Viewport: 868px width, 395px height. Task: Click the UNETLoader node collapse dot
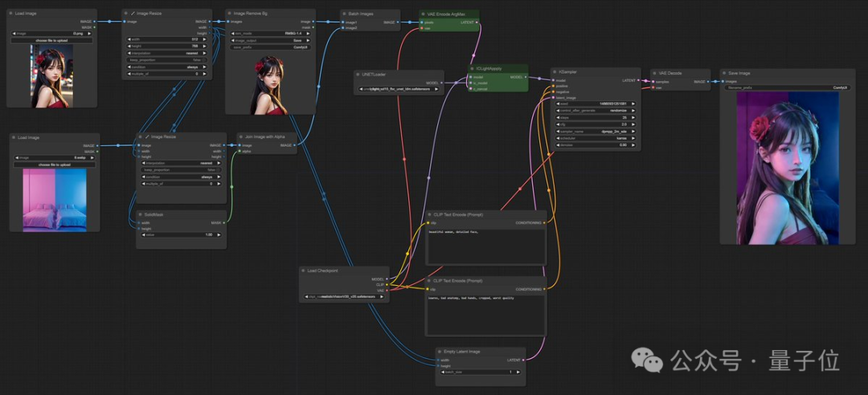coord(358,74)
